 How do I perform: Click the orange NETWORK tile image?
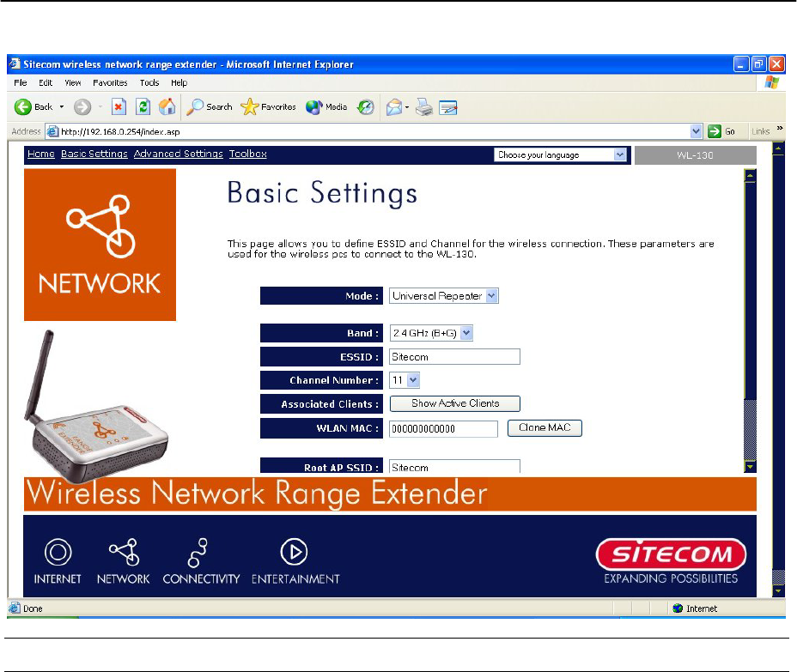pos(100,245)
